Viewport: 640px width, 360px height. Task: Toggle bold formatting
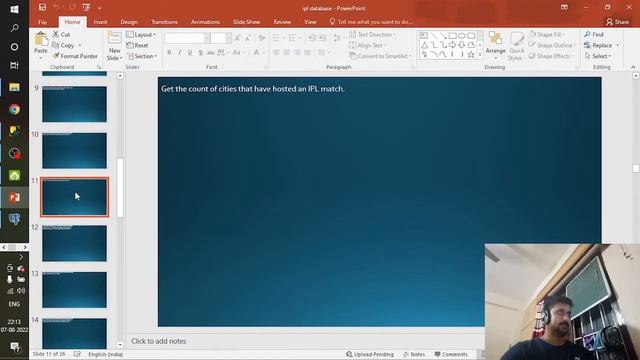click(x=169, y=52)
